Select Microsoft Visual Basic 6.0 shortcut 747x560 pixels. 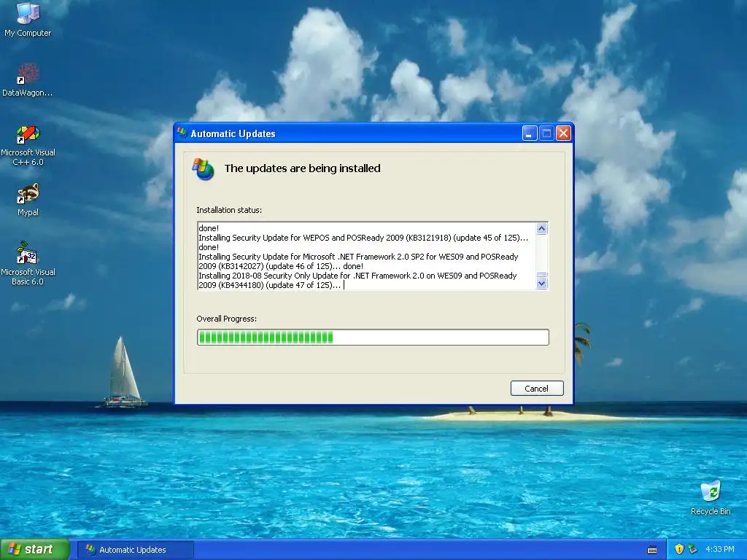click(28, 263)
